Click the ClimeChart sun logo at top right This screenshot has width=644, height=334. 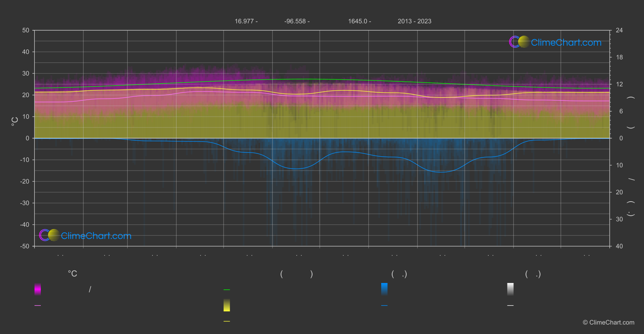(x=519, y=42)
